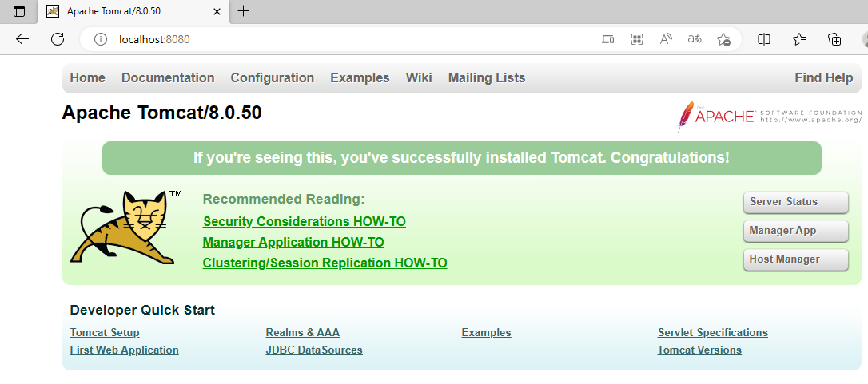Open a new tab with plus icon
Screen dimensions: 868x384
242,11
